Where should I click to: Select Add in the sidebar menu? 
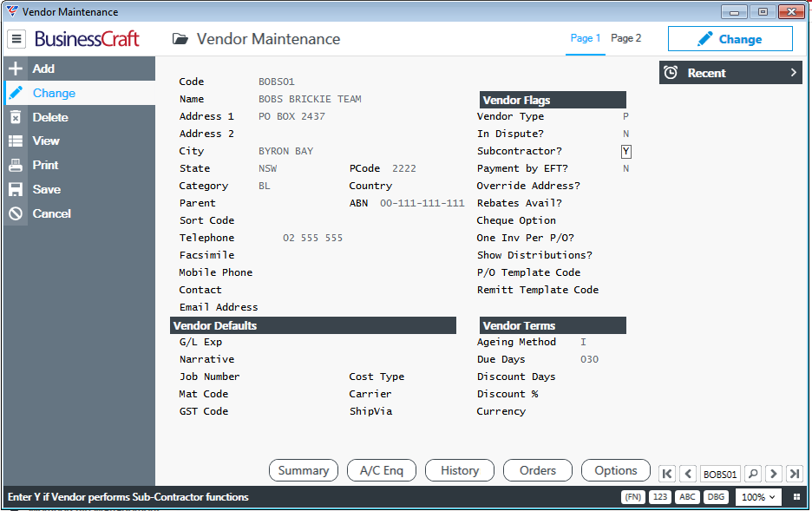pos(80,69)
